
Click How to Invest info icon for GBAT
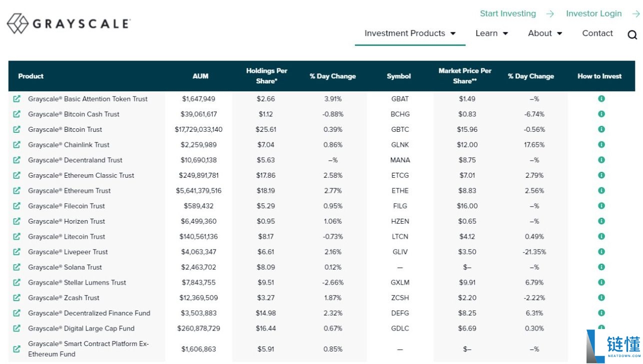pos(601,99)
